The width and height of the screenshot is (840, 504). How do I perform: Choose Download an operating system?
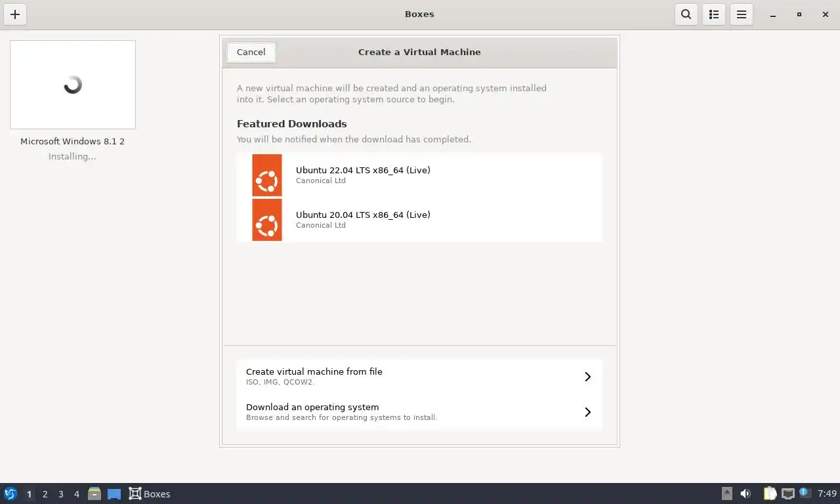[x=419, y=412]
